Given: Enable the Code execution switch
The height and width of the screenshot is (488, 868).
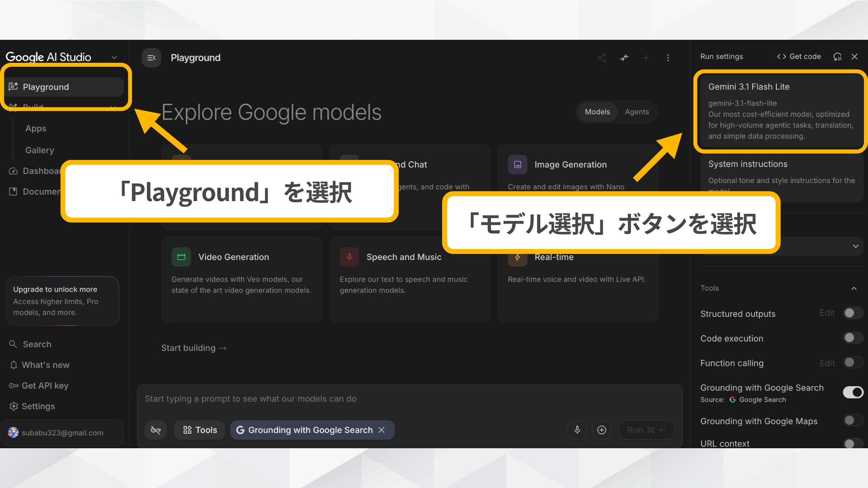Looking at the screenshot, I should [853, 338].
